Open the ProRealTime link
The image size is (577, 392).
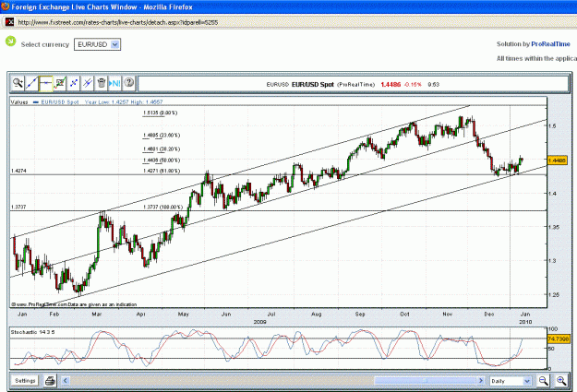coord(550,44)
